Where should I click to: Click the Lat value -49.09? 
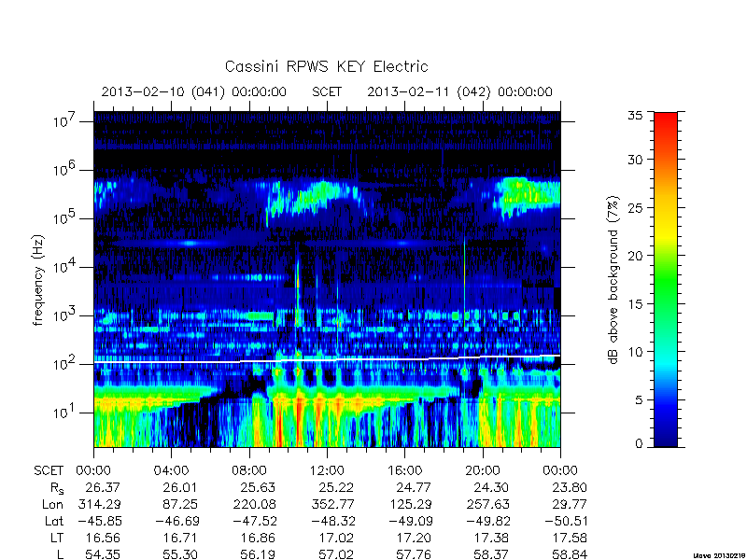(411, 521)
